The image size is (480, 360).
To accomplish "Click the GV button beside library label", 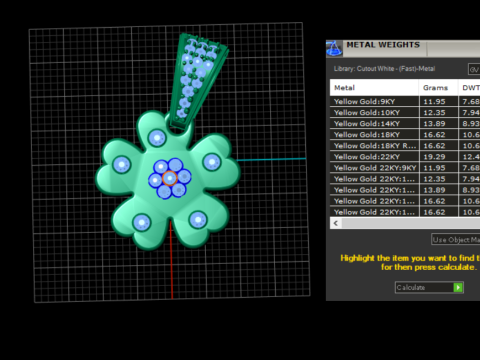I will (x=474, y=69).
